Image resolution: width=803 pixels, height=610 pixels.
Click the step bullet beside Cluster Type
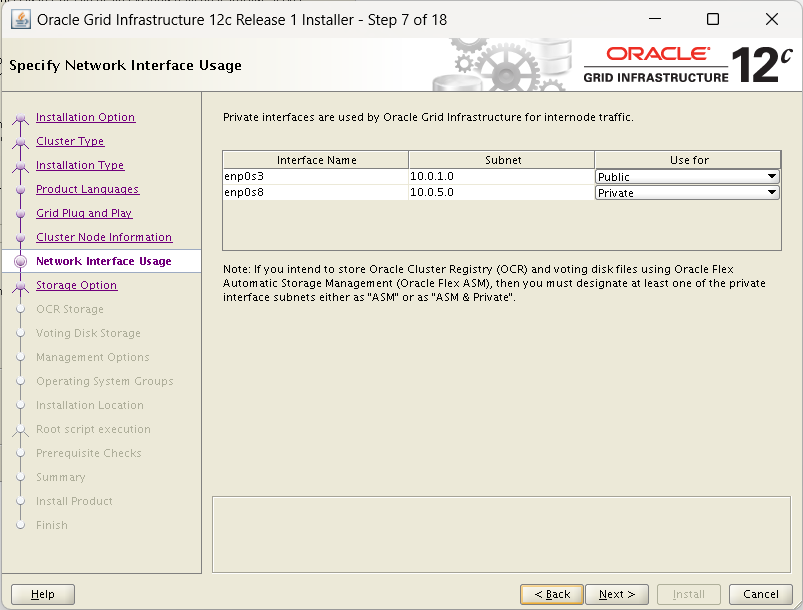pyautogui.click(x=20, y=142)
